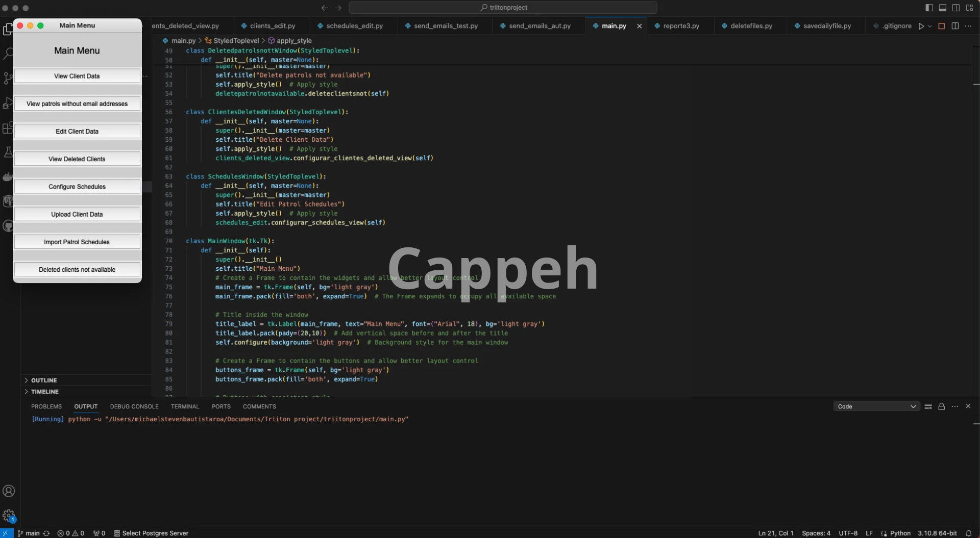Open the notifications bell in the status bar
The width and height of the screenshot is (980, 538).
(968, 533)
